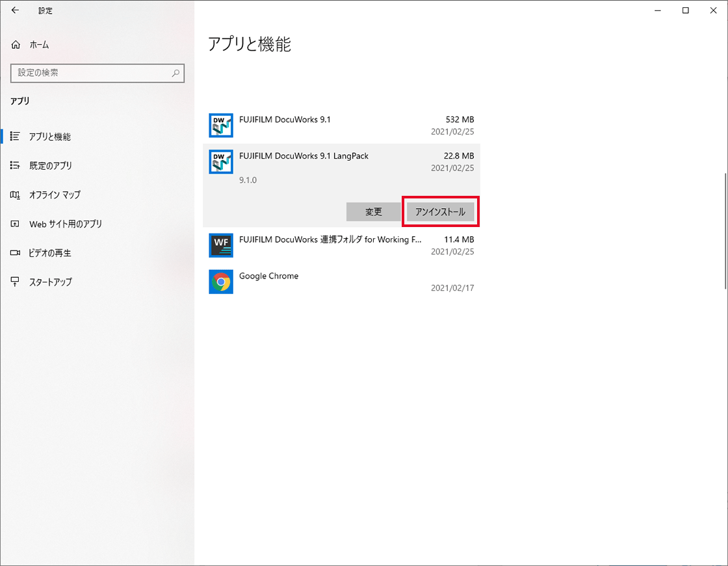Image resolution: width=728 pixels, height=566 pixels.
Task: Select the ビデオの再生 sidebar icon
Action: click(15, 253)
